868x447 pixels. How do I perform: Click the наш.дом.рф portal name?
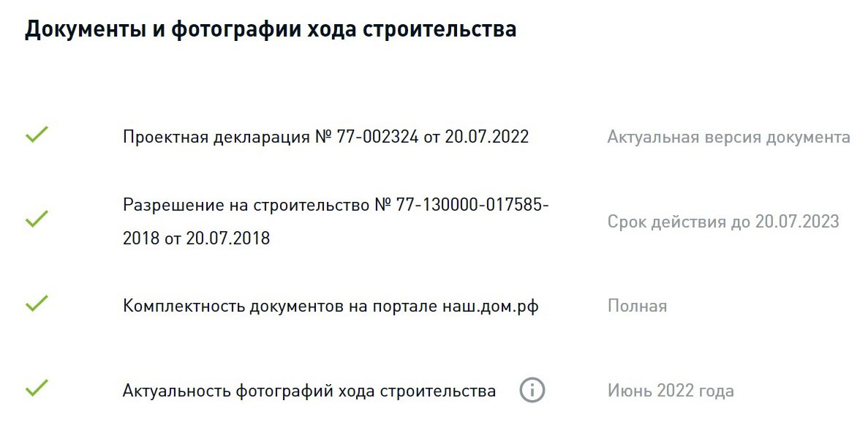tap(491, 306)
